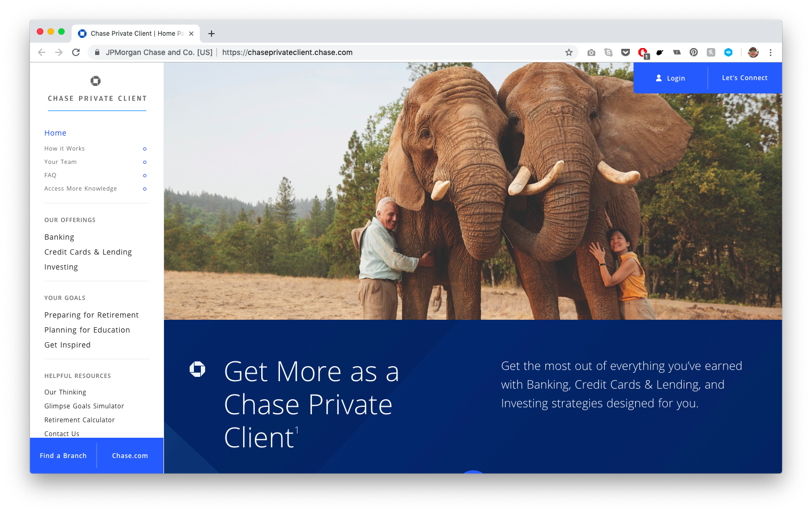Screen dimensions: 812x513
Task: Open a new browser tab
Action: coord(212,34)
